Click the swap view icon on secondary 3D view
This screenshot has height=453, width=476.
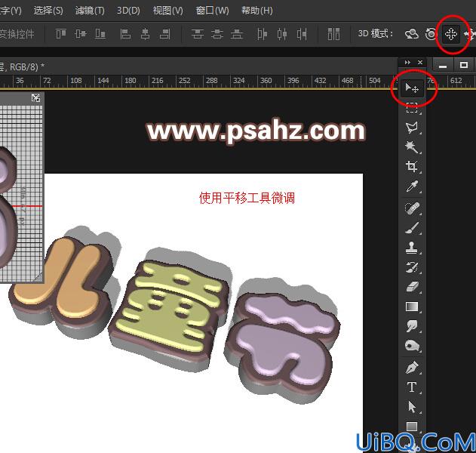click(35, 98)
